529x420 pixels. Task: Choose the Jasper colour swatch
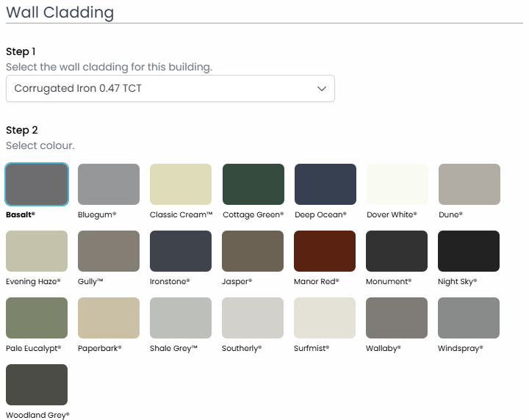tap(253, 251)
